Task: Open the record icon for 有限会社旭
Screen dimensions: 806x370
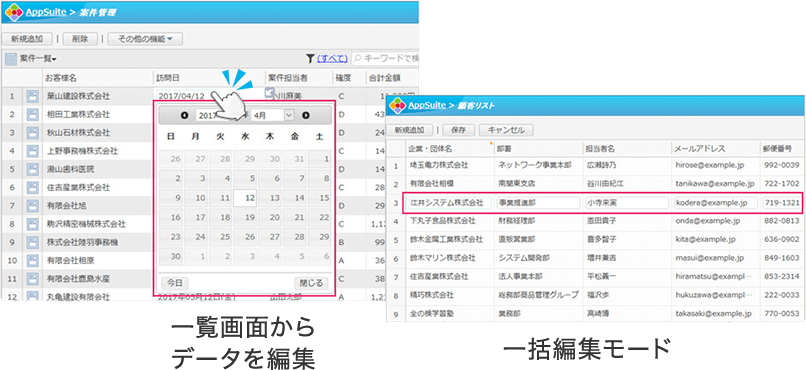Action: 33,206
